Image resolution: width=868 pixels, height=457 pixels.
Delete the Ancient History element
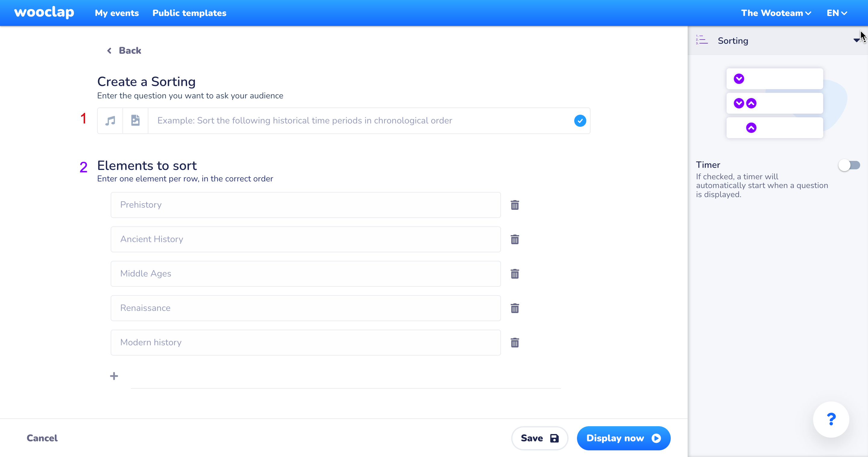515,239
